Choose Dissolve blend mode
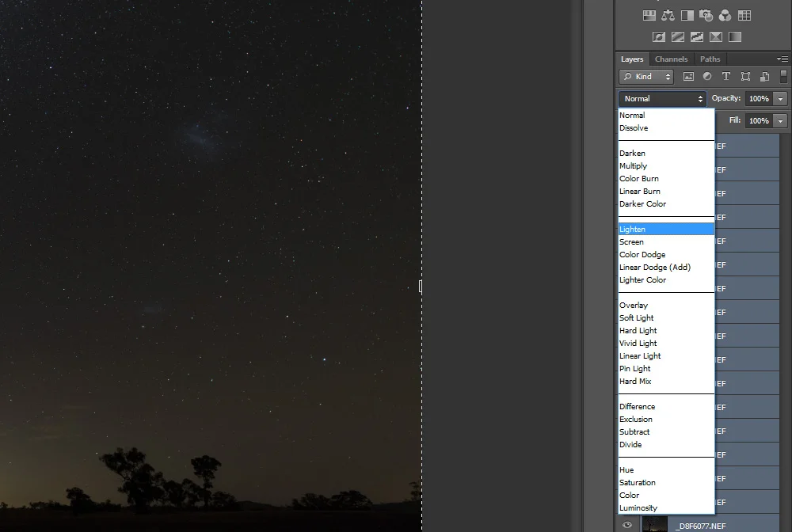792x532 pixels. pos(666,127)
